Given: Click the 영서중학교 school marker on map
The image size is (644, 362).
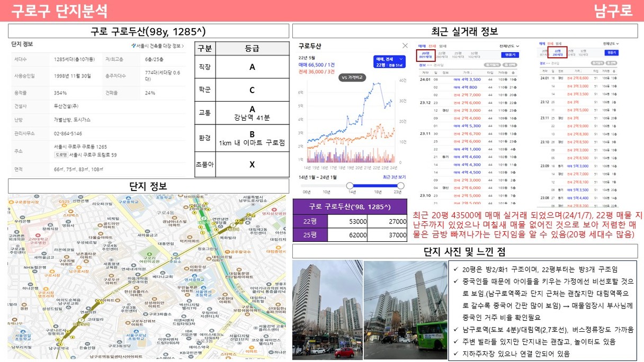Looking at the screenshot, I should 194,276.
